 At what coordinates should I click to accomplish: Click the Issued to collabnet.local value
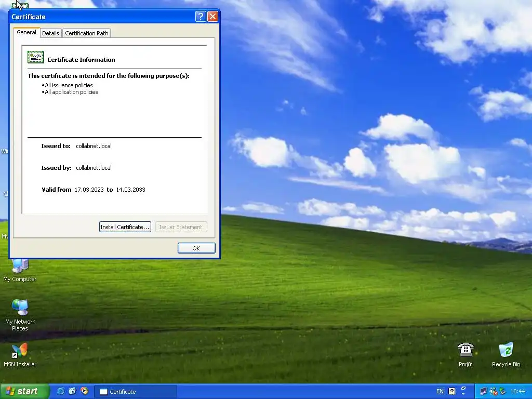(x=94, y=146)
